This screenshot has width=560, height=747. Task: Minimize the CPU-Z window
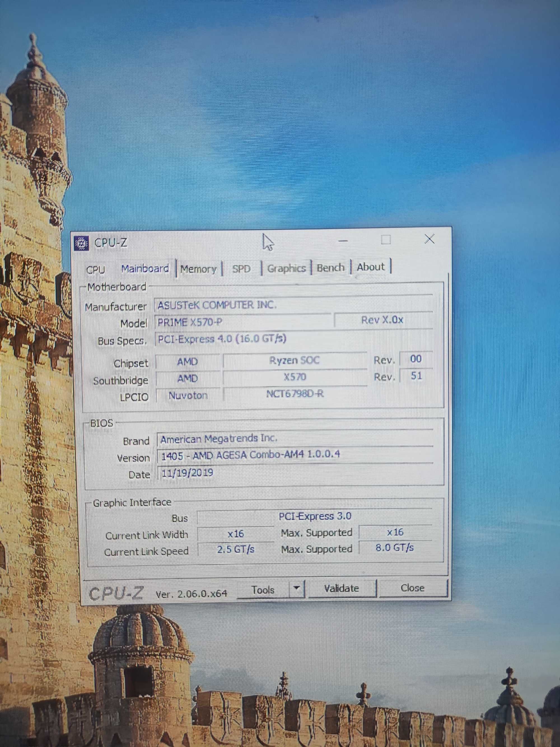coord(343,241)
